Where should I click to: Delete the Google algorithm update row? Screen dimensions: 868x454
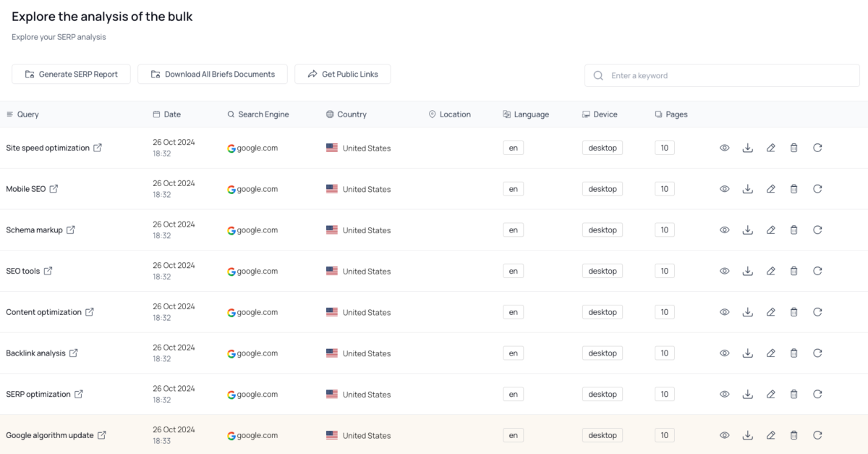(793, 435)
